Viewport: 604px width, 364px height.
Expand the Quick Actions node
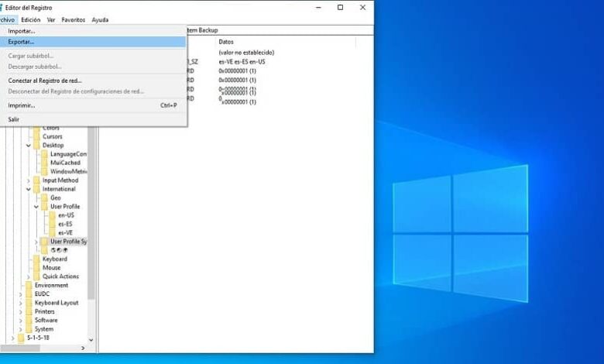coord(29,277)
